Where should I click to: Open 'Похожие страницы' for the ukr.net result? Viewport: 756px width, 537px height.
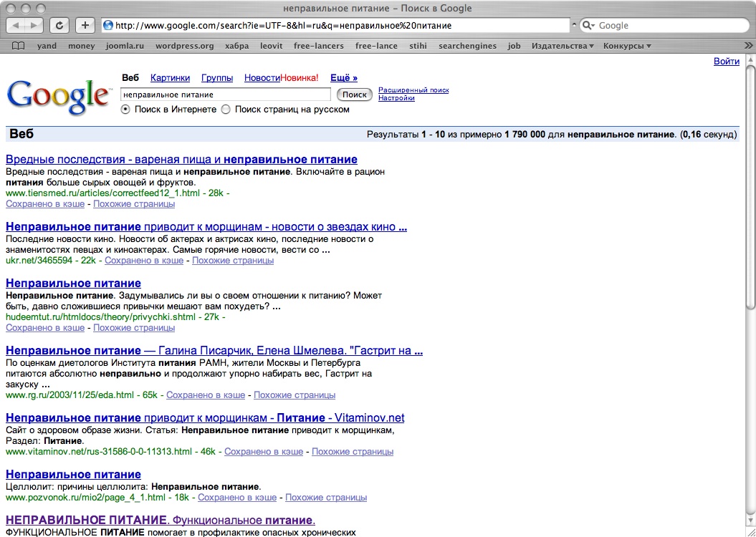233,261
